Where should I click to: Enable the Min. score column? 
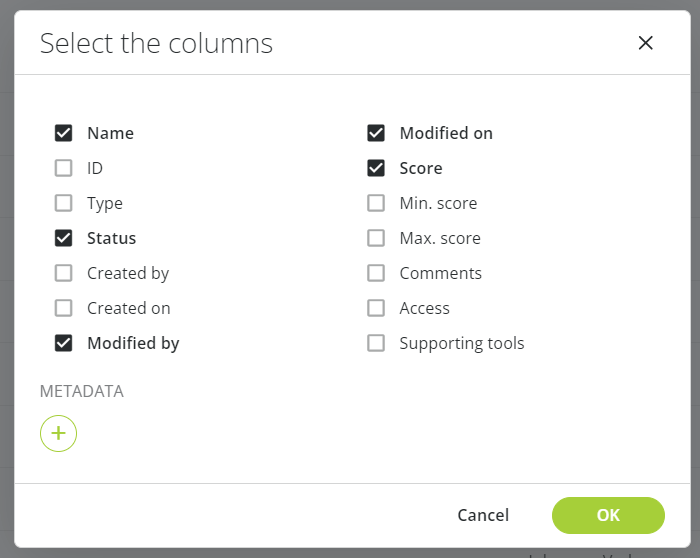pos(376,203)
